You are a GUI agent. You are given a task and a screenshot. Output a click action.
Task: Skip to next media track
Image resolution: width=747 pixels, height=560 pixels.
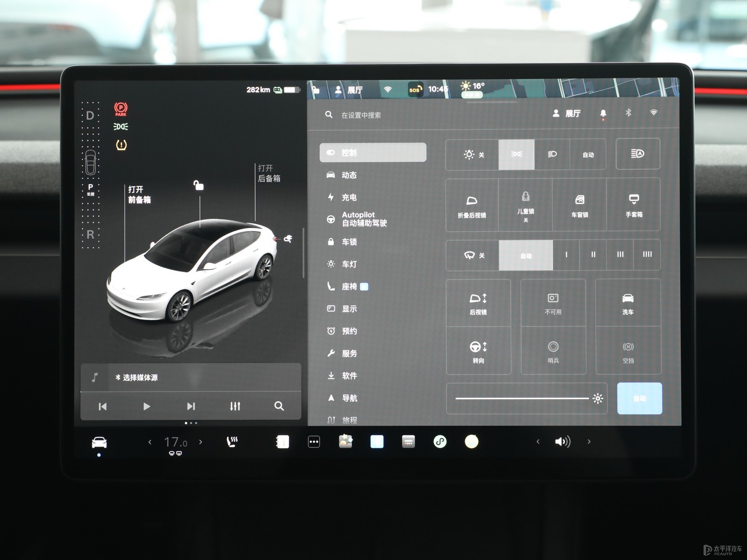[190, 406]
